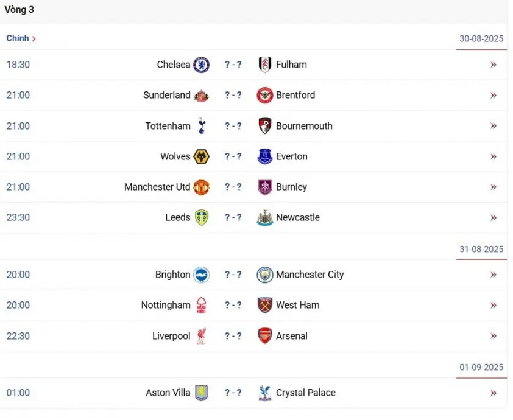
Task: Select the Manchester City badge
Action: (x=264, y=275)
